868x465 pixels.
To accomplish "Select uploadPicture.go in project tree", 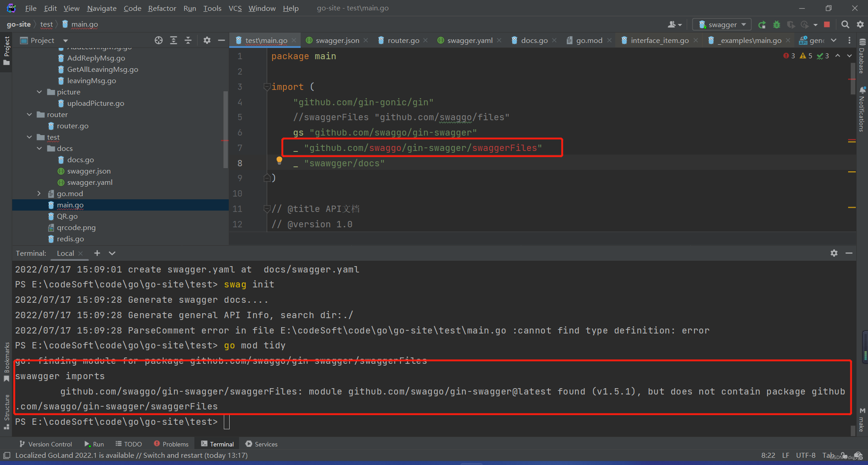I will click(x=95, y=103).
